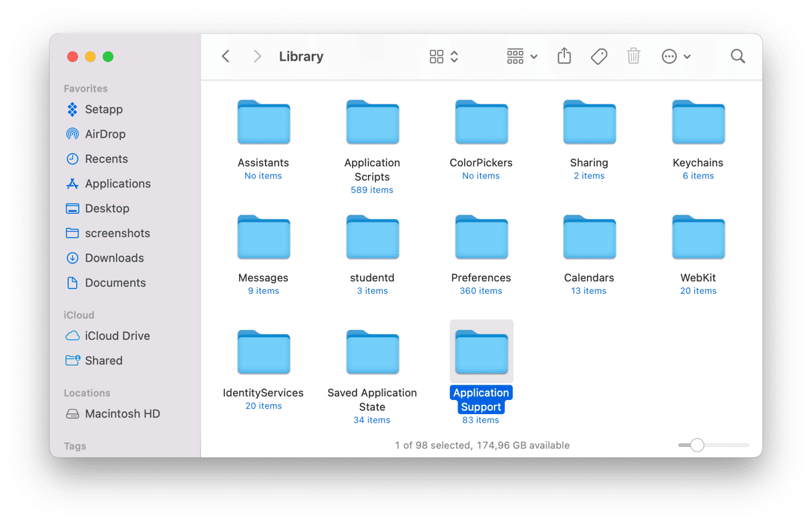Open the view mode up-down chevrons
The height and width of the screenshot is (523, 812).
point(455,57)
